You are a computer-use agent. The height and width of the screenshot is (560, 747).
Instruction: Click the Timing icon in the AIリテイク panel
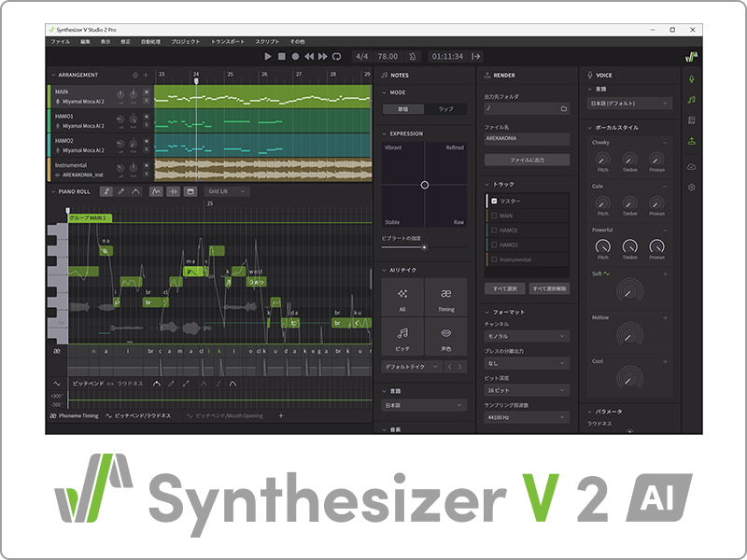tap(446, 297)
